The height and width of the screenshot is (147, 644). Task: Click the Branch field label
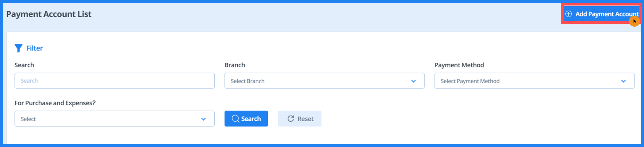(235, 65)
